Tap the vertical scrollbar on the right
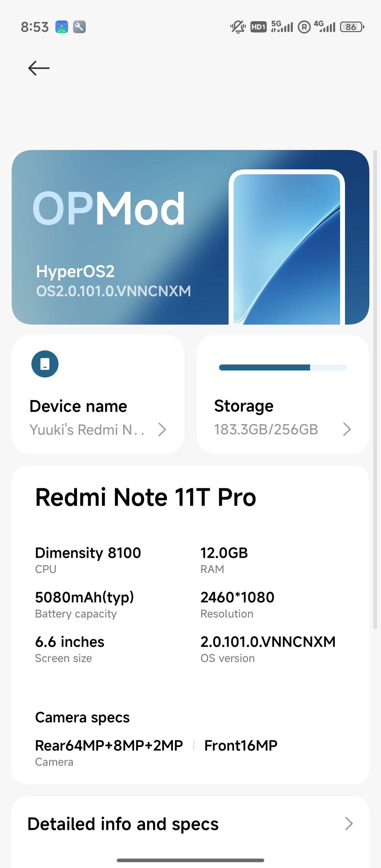 pyautogui.click(x=375, y=390)
